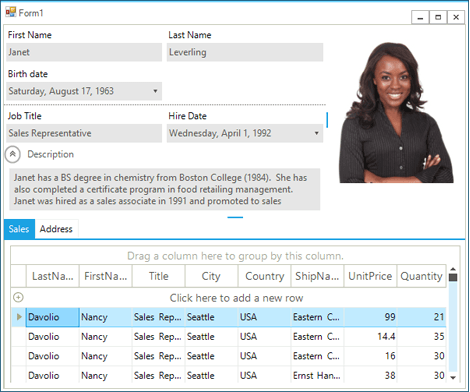This screenshot has width=470, height=392.
Task: Click into the First Name field with Janet
Action: tap(84, 52)
